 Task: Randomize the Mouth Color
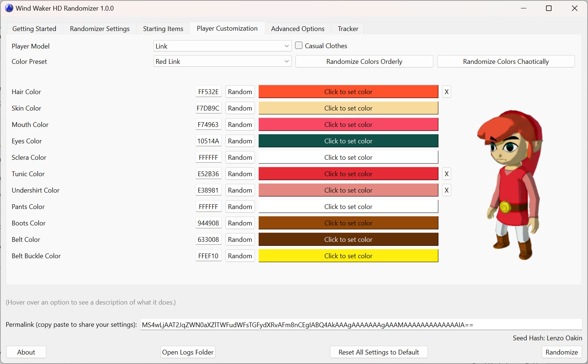click(x=240, y=125)
